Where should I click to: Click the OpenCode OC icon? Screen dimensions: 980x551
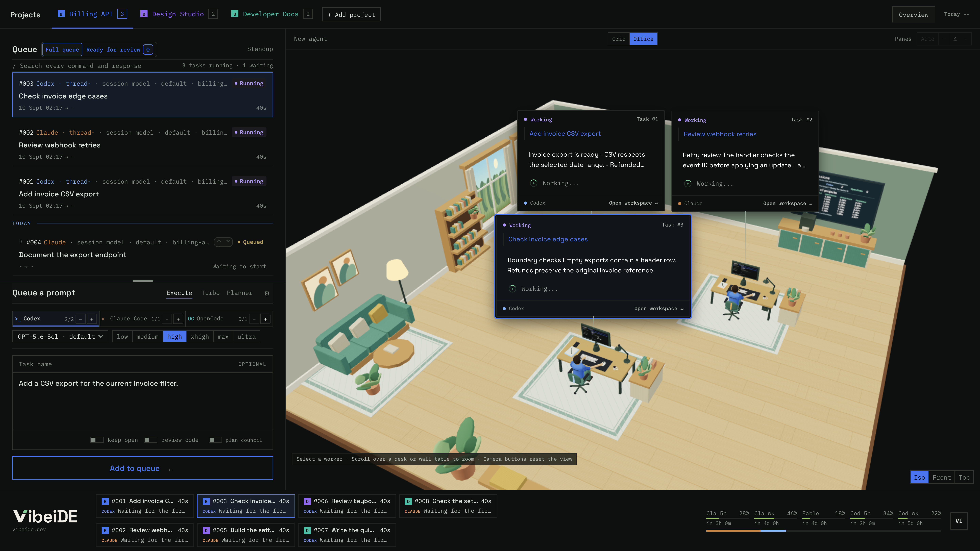[191, 319]
